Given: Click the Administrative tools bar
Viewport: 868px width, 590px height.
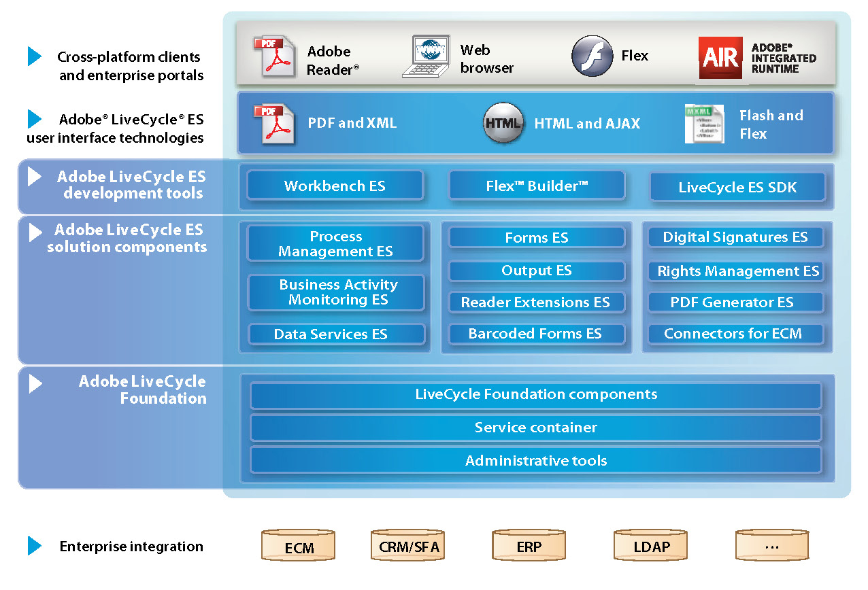Looking at the screenshot, I should pos(536,460).
